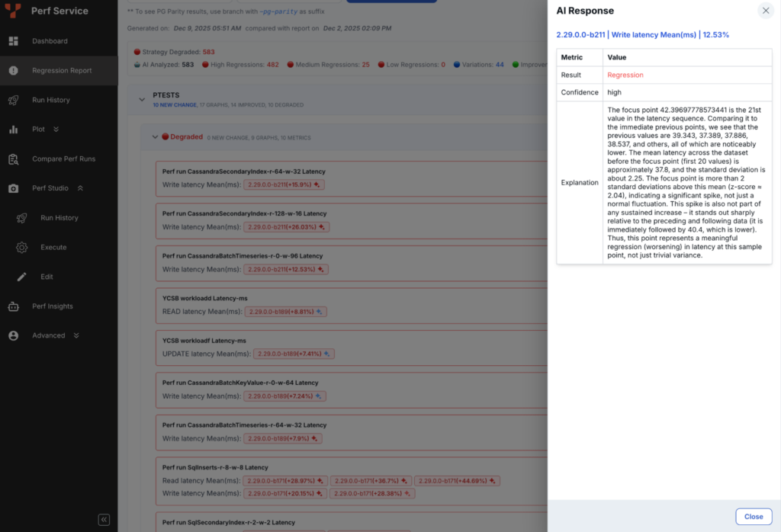This screenshot has height=532, width=781.
Task: Click the rocket icon for top Run History
Action: [x=13, y=100]
